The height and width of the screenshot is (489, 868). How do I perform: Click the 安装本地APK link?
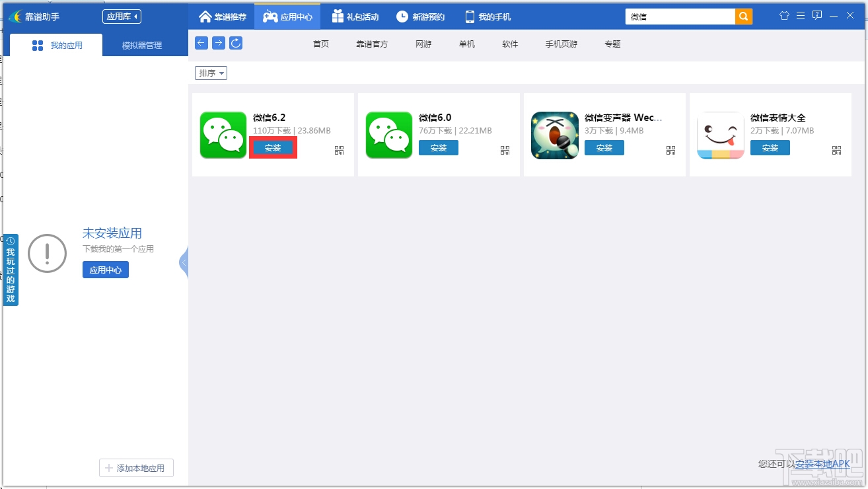pyautogui.click(x=821, y=464)
